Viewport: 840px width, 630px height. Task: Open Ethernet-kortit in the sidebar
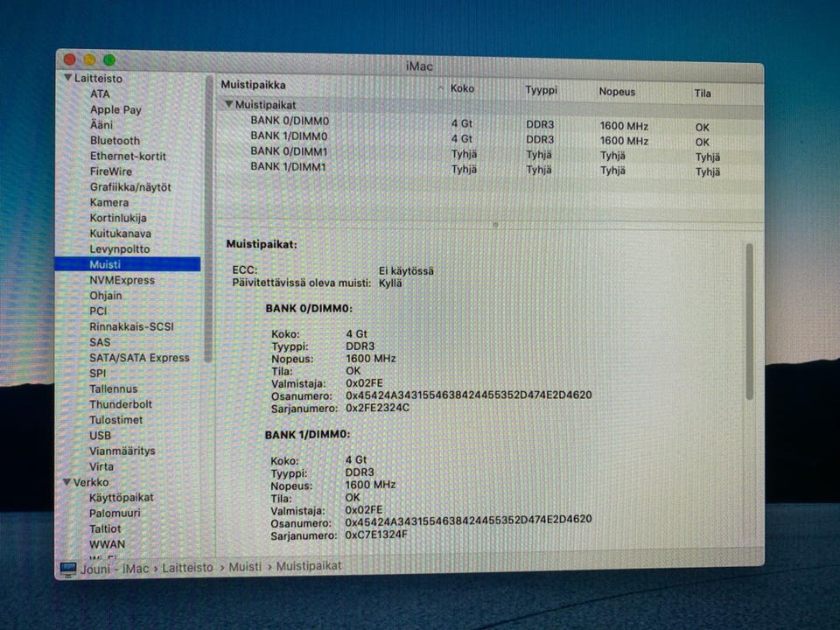(128, 156)
